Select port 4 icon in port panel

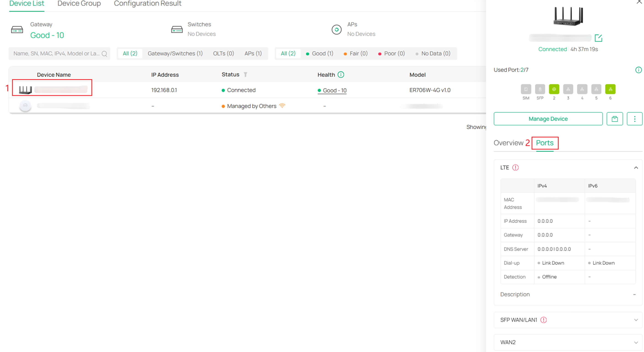click(582, 89)
